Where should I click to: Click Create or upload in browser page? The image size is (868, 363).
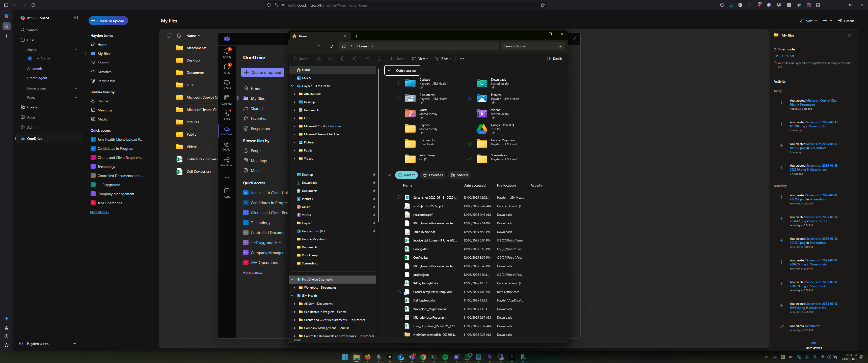pos(108,21)
